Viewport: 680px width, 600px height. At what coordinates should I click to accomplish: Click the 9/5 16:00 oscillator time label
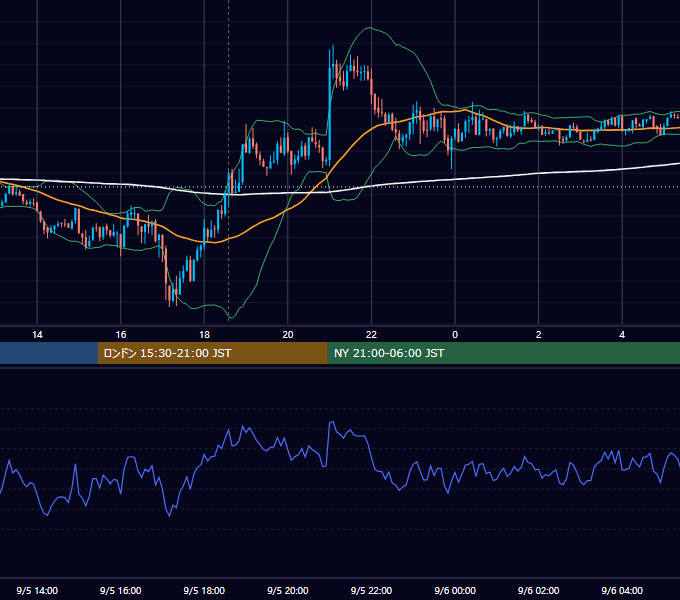click(x=121, y=590)
